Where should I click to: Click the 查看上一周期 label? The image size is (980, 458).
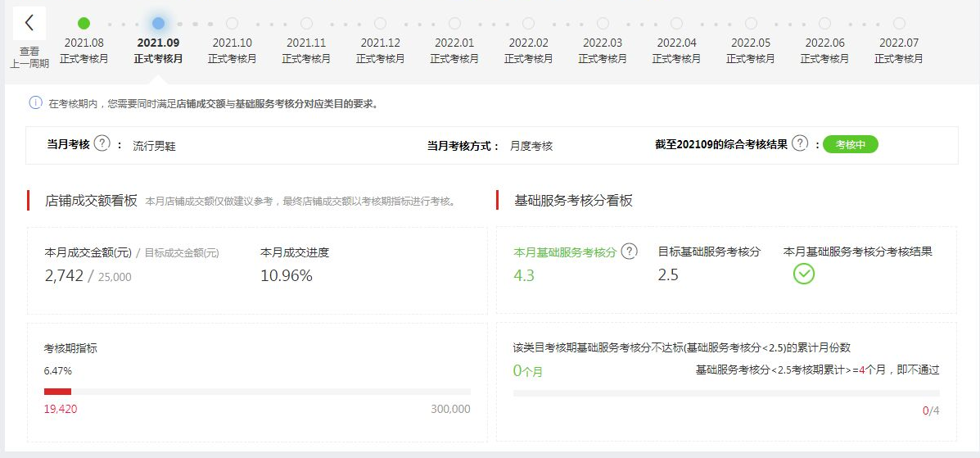(x=29, y=57)
